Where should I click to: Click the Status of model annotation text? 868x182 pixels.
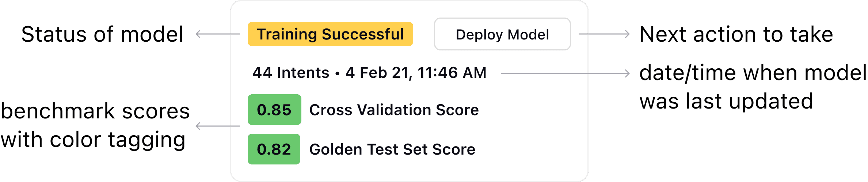(102, 34)
